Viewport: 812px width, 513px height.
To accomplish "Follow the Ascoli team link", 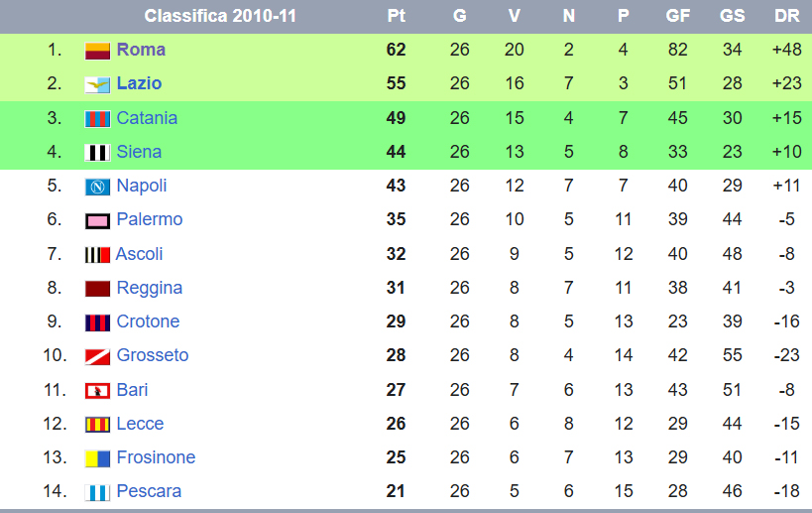I will click(x=139, y=254).
